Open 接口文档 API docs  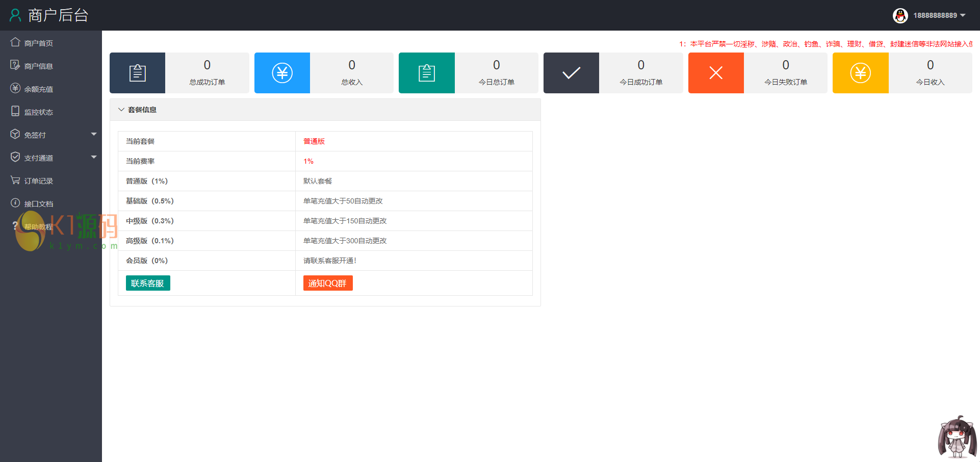(x=38, y=204)
